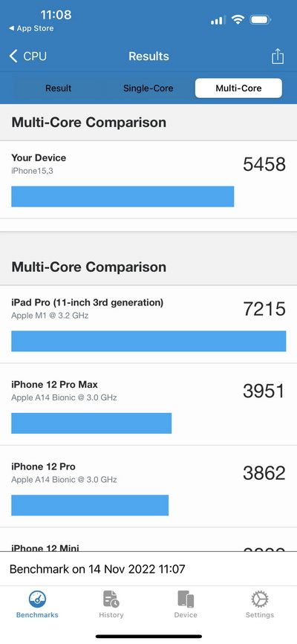Tap the share icon in the header
Viewport: 297px width, 644px height.
click(x=278, y=56)
